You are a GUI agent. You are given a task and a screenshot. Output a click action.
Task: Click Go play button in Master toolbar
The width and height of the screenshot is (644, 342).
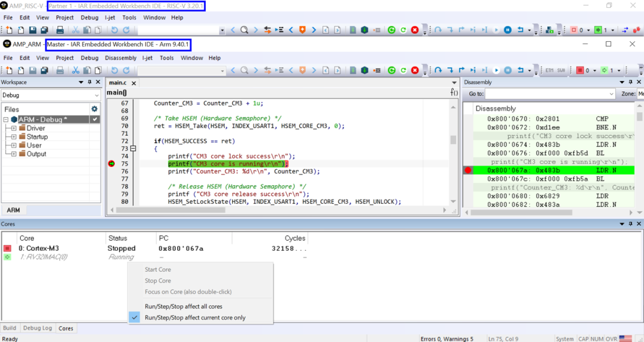[496, 70]
